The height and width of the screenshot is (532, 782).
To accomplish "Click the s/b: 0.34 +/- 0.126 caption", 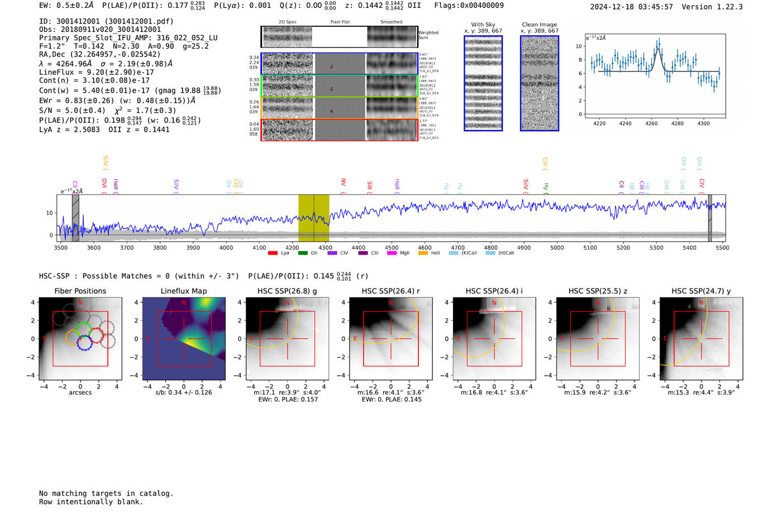I will point(184,392).
